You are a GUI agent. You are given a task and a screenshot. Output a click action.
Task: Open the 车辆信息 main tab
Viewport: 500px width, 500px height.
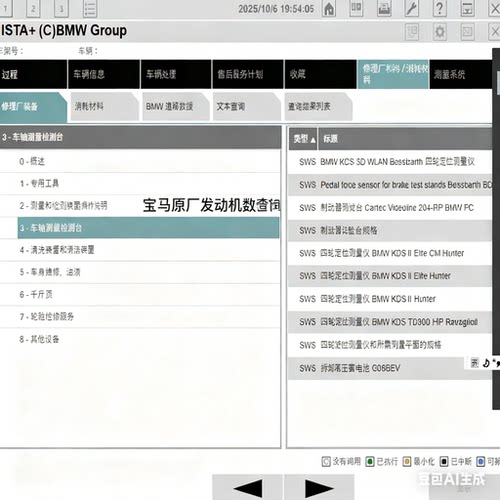click(x=104, y=74)
